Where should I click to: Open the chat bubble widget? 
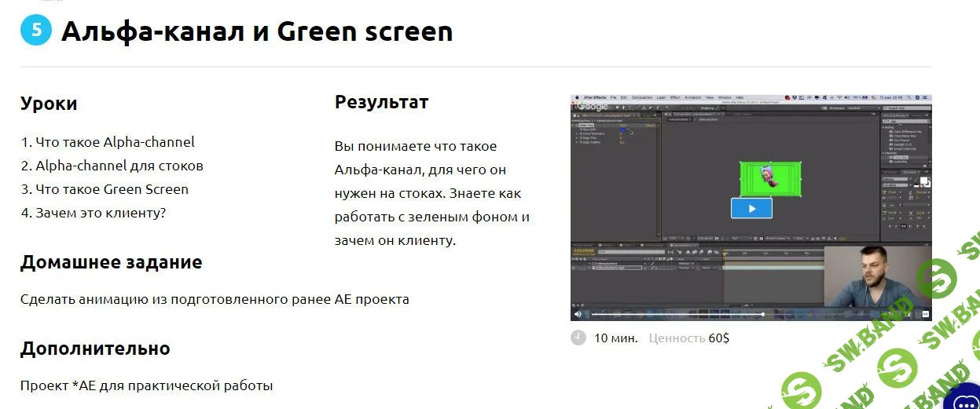tap(965, 399)
